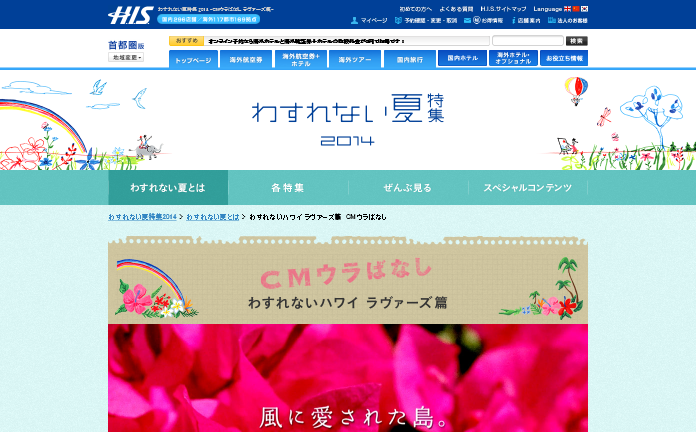This screenshot has width=696, height=432.
Task: Open the 海外航空券 tab
Action: 246,60
